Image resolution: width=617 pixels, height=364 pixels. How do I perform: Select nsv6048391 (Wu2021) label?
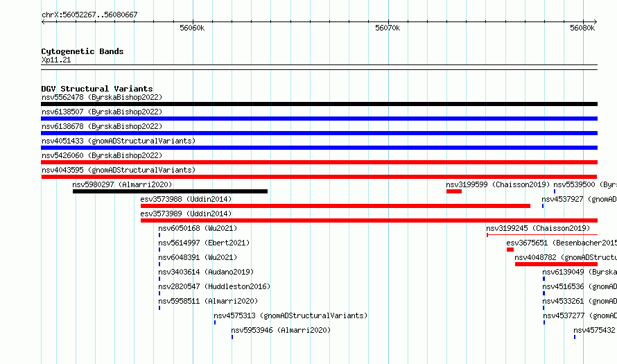coord(198,257)
